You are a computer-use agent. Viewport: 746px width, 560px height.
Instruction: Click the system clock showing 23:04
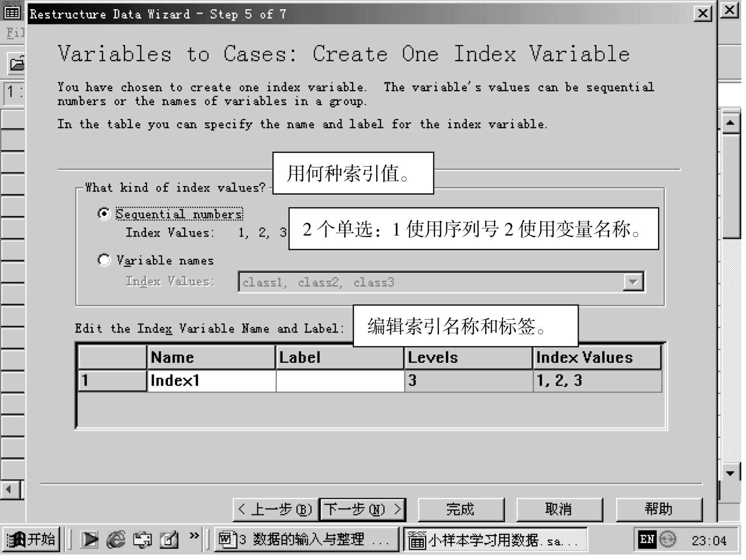(x=709, y=540)
